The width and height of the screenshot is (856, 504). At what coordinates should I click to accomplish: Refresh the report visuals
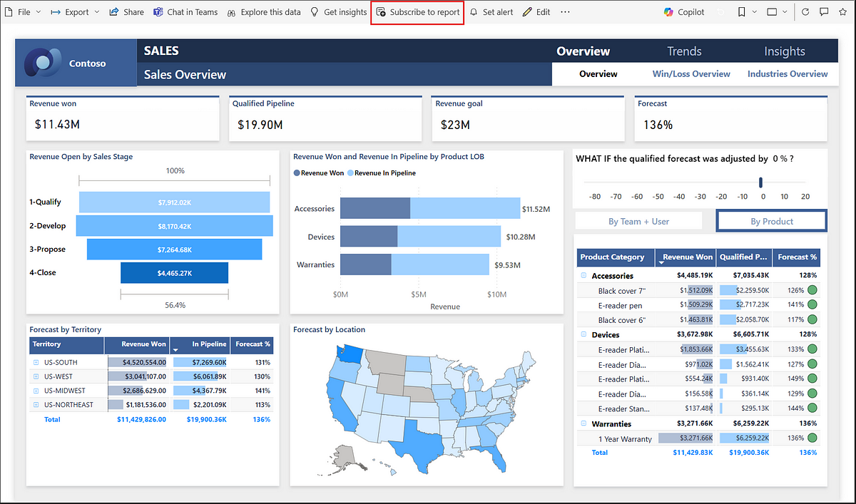(x=805, y=12)
